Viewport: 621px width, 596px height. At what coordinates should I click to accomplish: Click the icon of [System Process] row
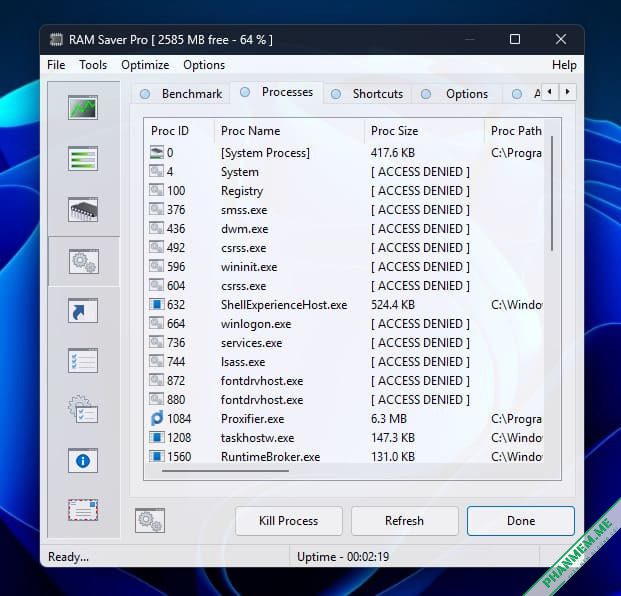pyautogui.click(x=156, y=152)
